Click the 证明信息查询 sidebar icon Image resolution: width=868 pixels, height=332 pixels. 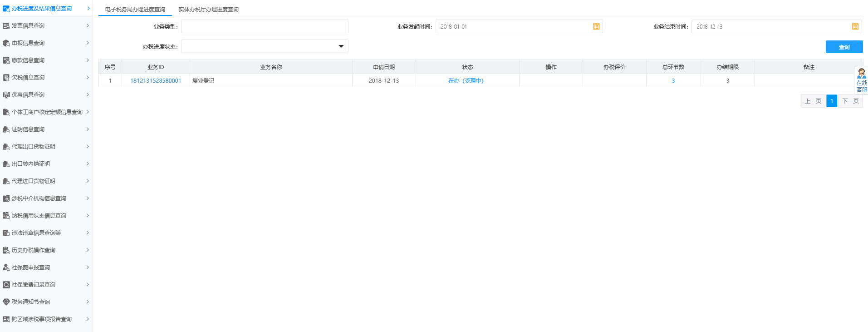[6, 129]
